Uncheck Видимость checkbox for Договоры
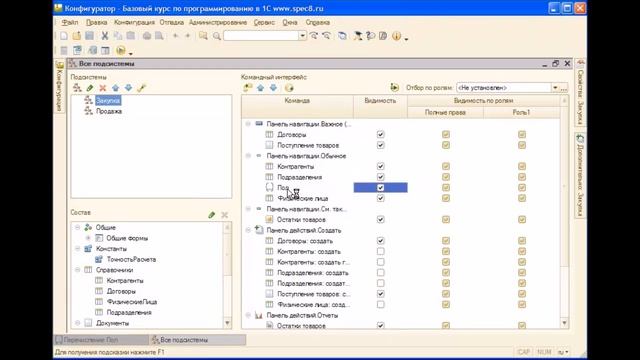The width and height of the screenshot is (640, 360). coord(380,134)
